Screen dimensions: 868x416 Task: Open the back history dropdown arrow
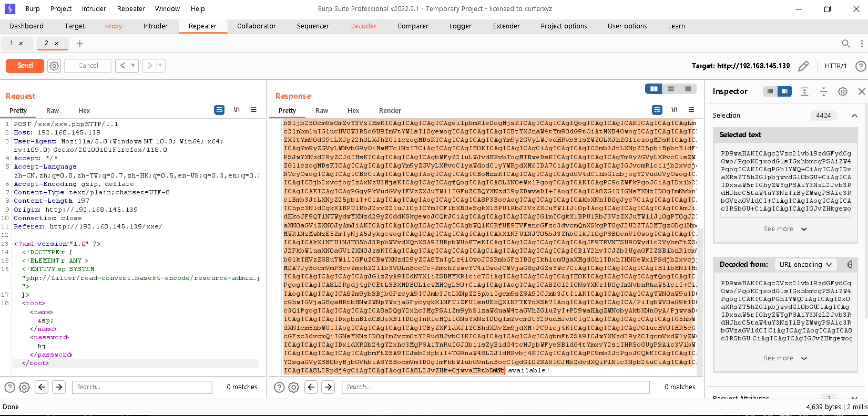click(134, 66)
